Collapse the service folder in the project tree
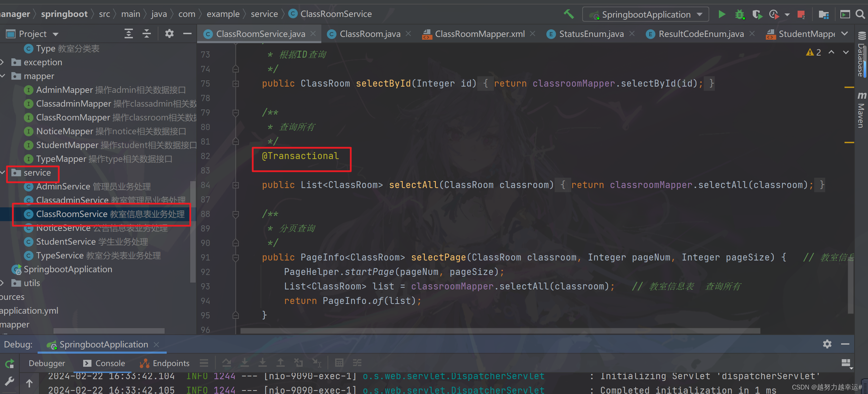Image resolution: width=868 pixels, height=394 pixels. (3, 173)
